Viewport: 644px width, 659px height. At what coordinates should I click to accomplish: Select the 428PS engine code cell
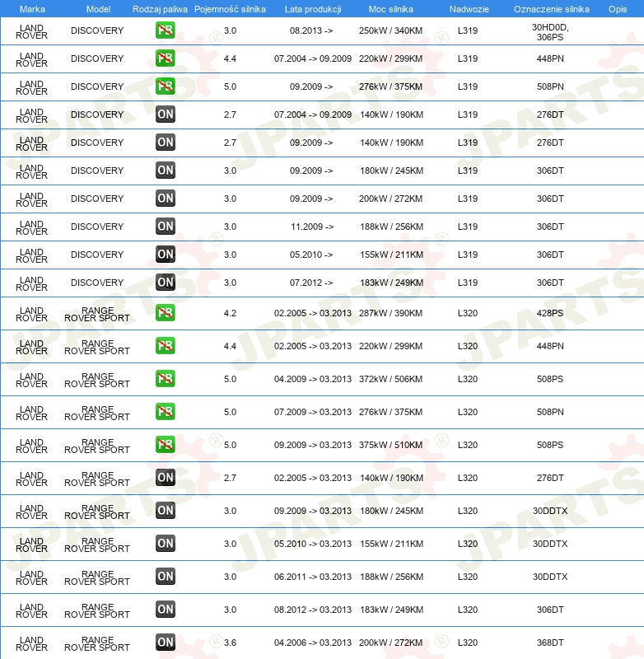click(550, 313)
